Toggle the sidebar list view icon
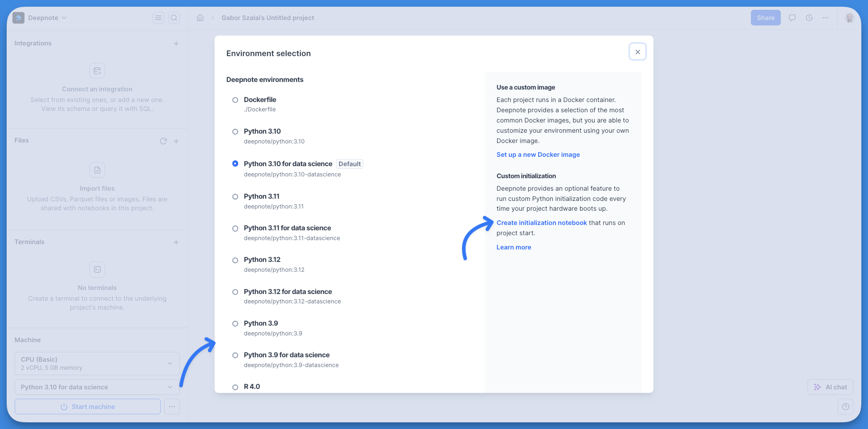The width and height of the screenshot is (868, 429). point(158,18)
